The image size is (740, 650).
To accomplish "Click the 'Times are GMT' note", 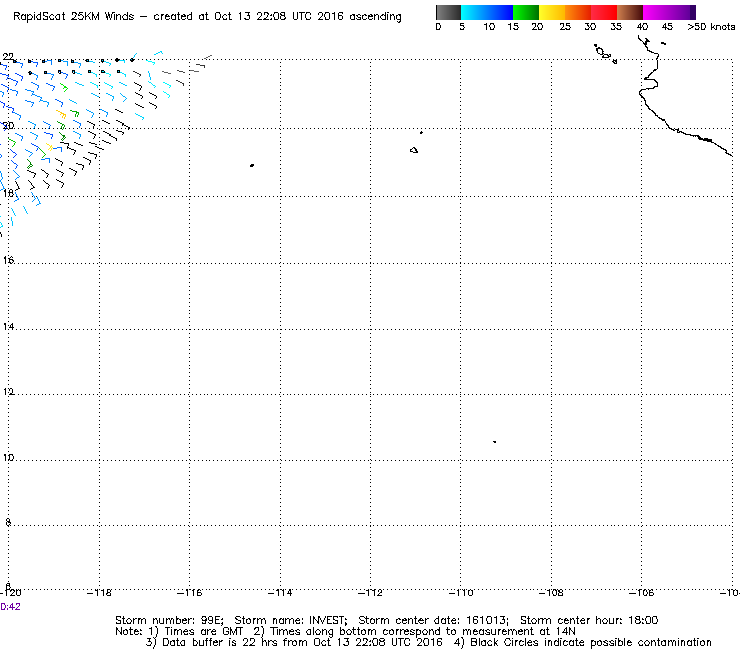I will point(203,631).
